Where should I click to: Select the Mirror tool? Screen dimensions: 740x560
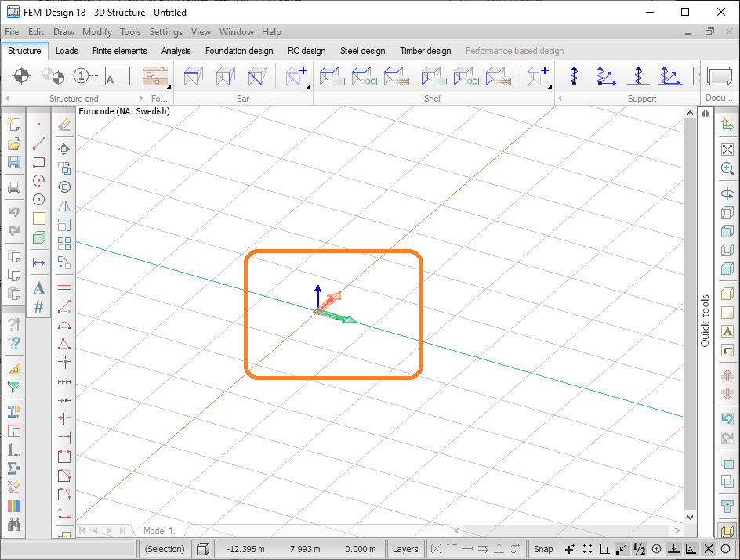(64, 206)
